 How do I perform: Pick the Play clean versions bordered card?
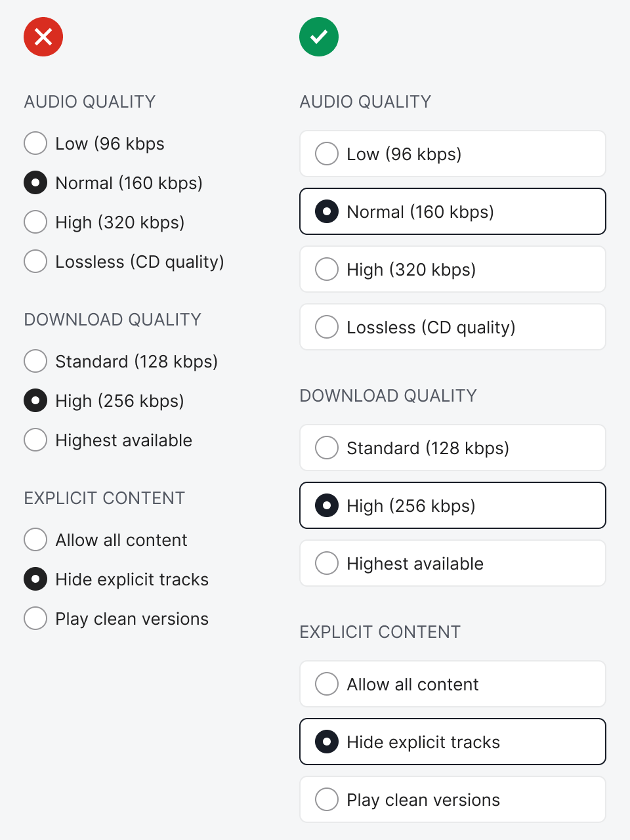452,799
